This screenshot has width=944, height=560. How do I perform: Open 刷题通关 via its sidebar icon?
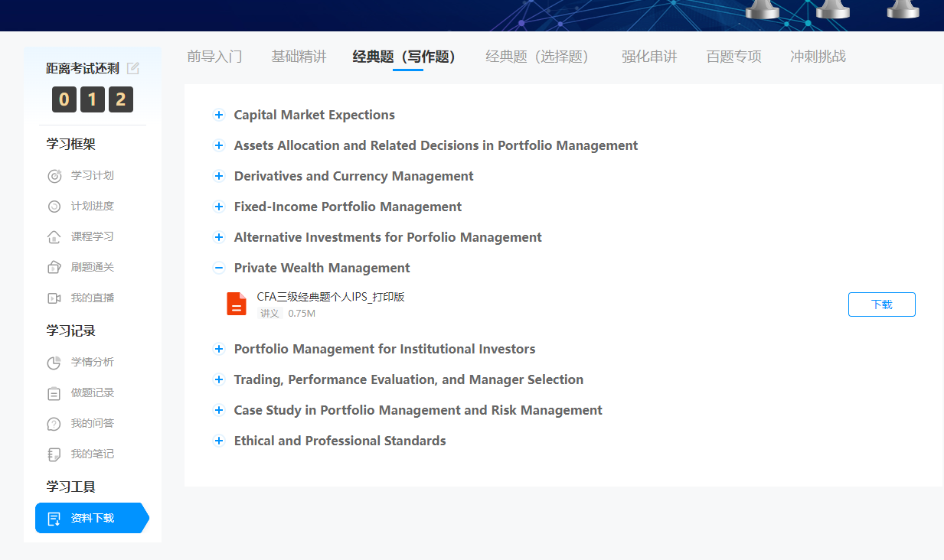click(54, 268)
